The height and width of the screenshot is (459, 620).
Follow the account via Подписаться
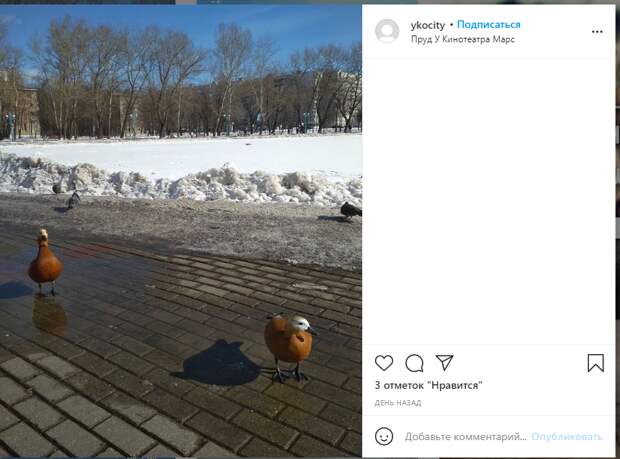click(x=489, y=25)
